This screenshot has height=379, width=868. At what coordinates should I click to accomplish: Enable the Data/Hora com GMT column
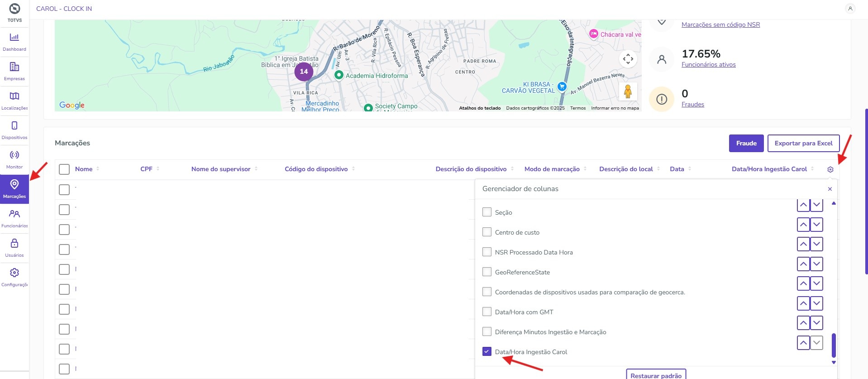[487, 312]
